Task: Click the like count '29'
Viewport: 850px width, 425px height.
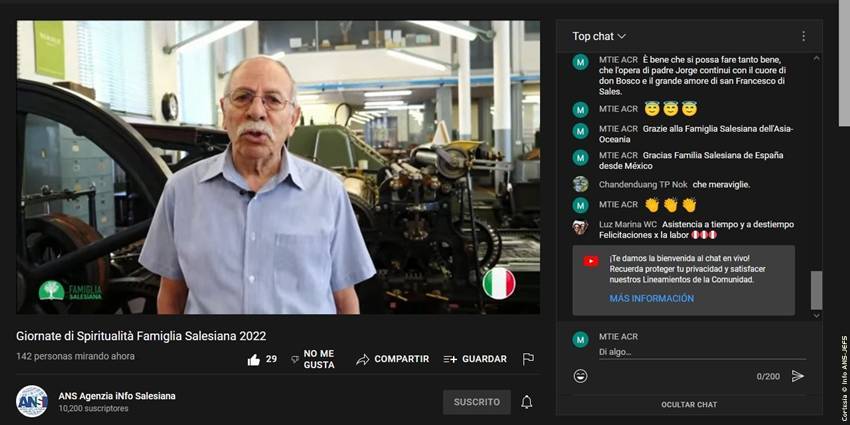Action: pos(272,359)
